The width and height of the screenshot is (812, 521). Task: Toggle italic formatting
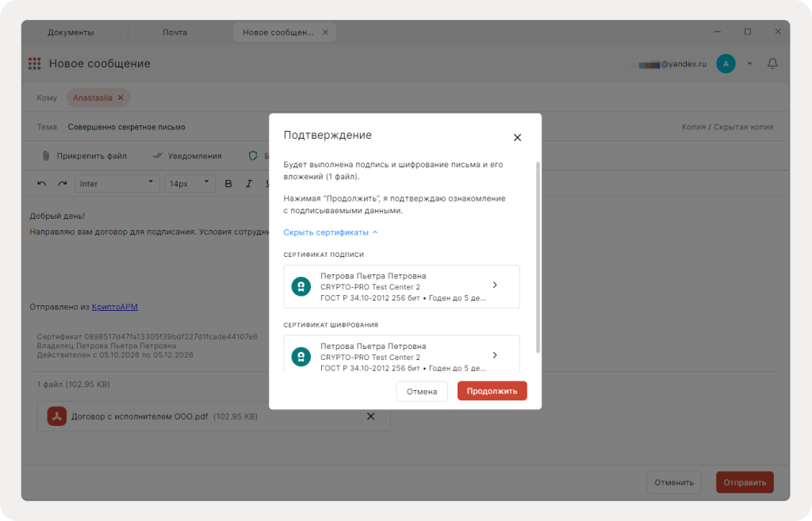click(x=248, y=184)
